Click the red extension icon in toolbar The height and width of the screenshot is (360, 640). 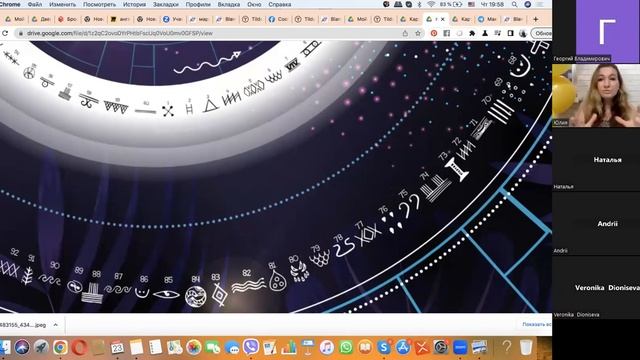434,33
